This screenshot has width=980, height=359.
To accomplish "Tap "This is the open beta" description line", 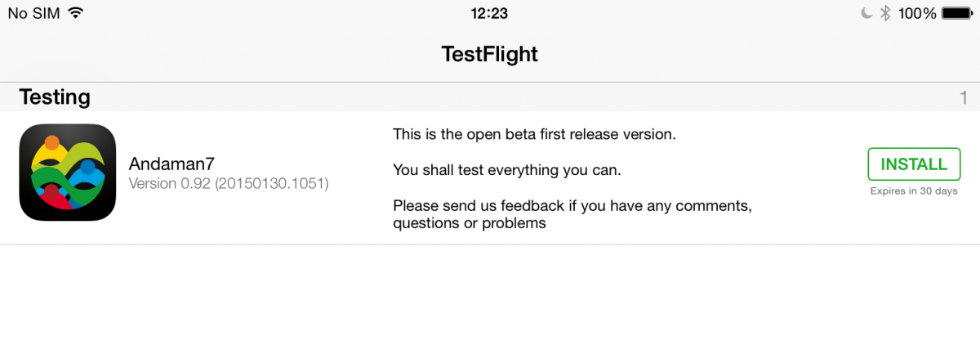I will [534, 134].
